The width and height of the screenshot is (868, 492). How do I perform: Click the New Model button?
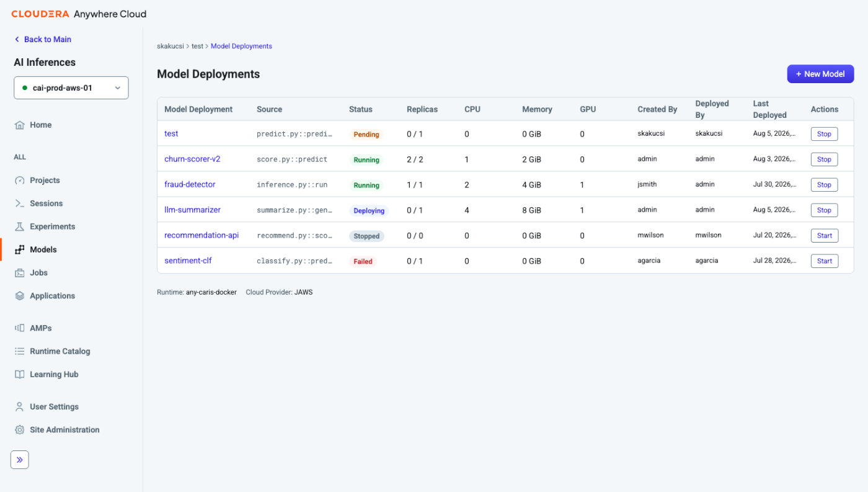click(820, 74)
